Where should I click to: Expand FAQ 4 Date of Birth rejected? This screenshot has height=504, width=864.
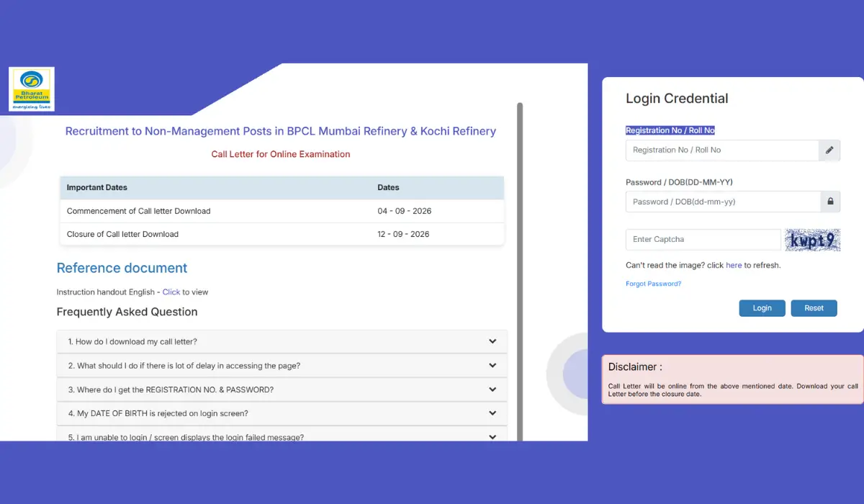(282, 413)
